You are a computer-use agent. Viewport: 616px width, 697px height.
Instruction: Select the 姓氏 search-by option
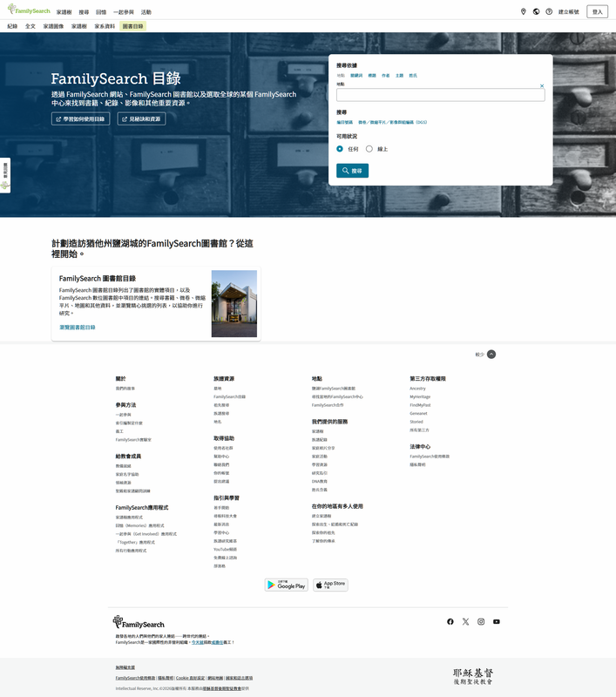pos(413,76)
